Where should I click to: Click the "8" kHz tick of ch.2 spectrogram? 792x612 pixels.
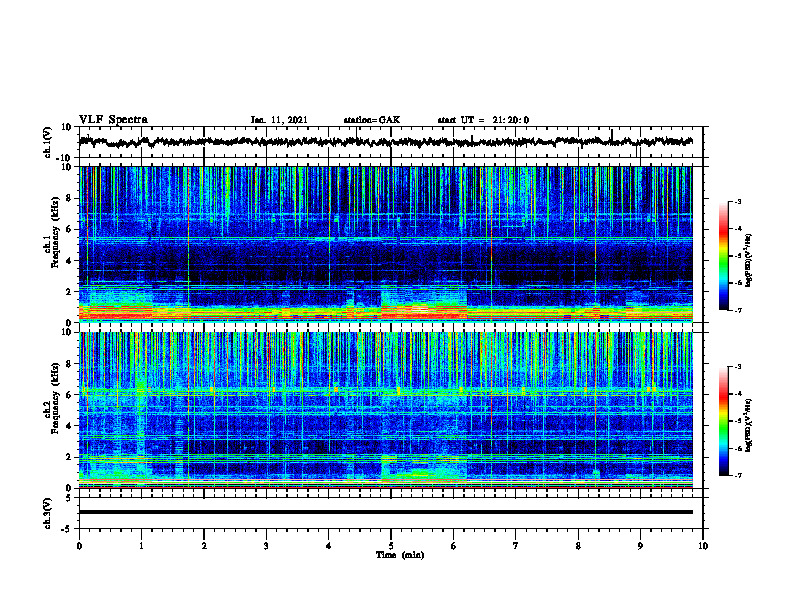click(69, 364)
